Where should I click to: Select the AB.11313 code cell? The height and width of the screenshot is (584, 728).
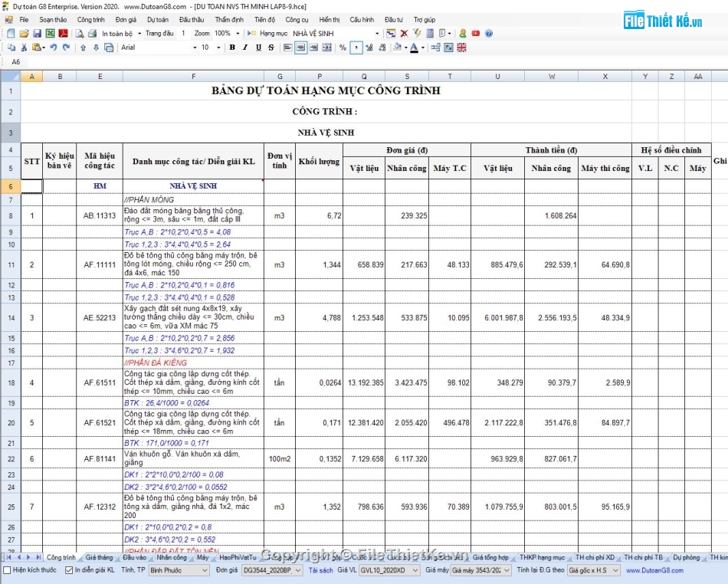point(100,216)
